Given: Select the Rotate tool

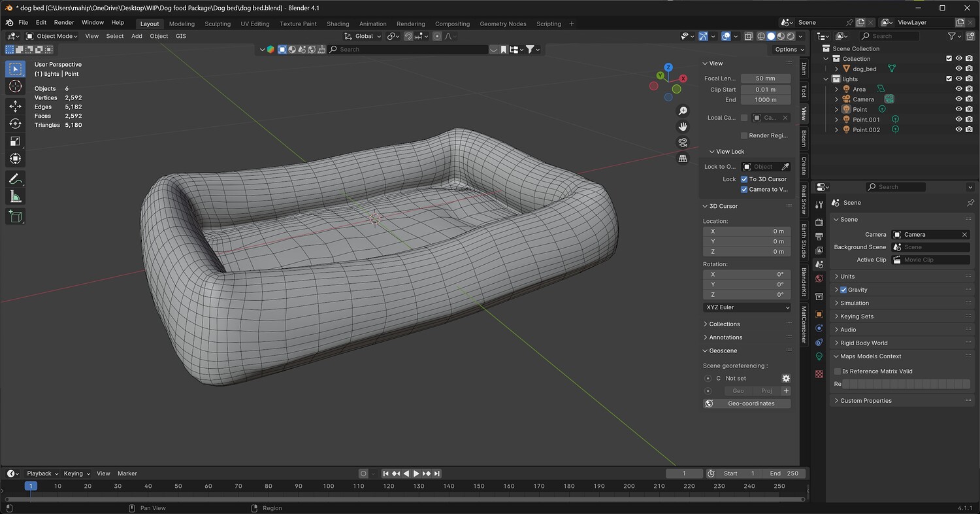Looking at the screenshot, I should [16, 124].
